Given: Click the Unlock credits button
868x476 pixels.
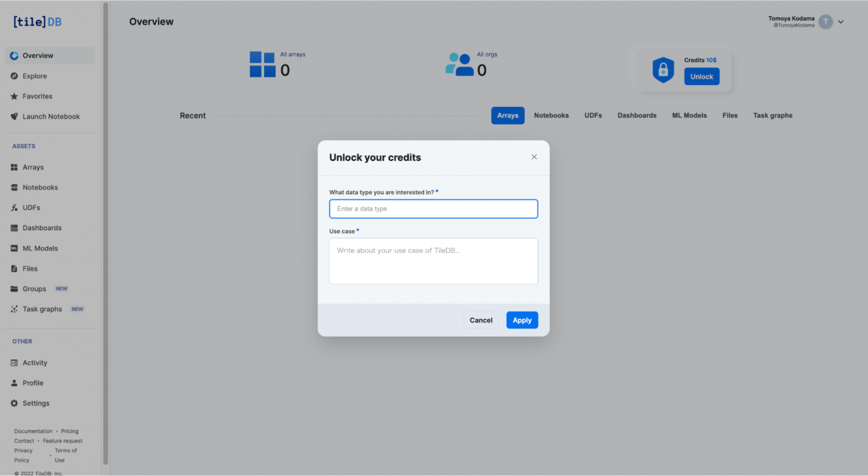Looking at the screenshot, I should (x=702, y=77).
